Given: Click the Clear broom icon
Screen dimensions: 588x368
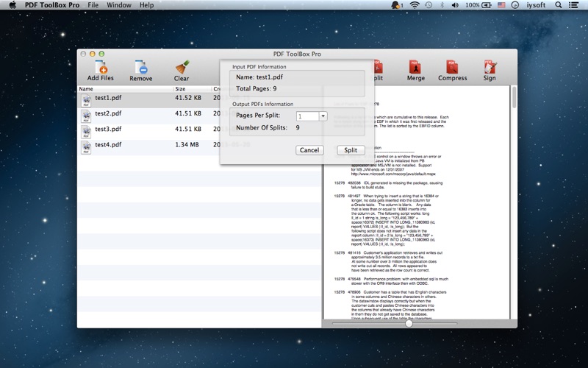Looking at the screenshot, I should coord(182,67).
